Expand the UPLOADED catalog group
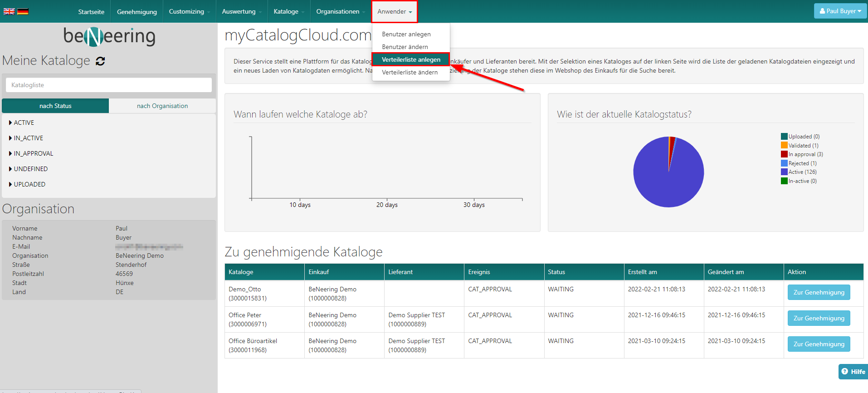The width and height of the screenshot is (868, 393). pyautogui.click(x=27, y=184)
